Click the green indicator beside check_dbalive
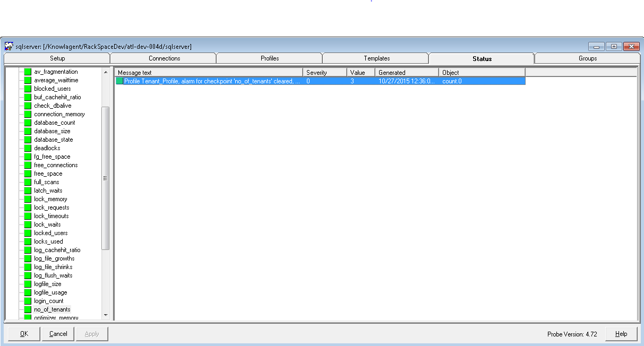Image resolution: width=644 pixels, height=346 pixels. (x=28, y=105)
